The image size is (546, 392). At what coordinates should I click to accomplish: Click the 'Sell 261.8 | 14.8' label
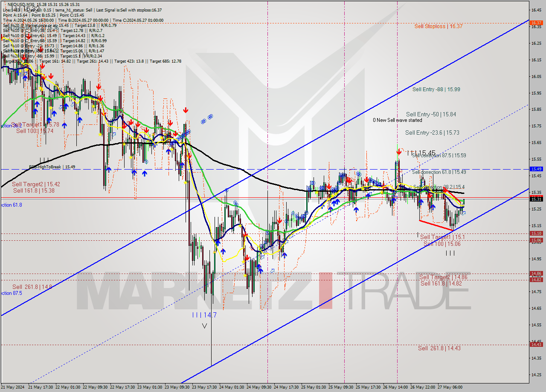point(32,287)
